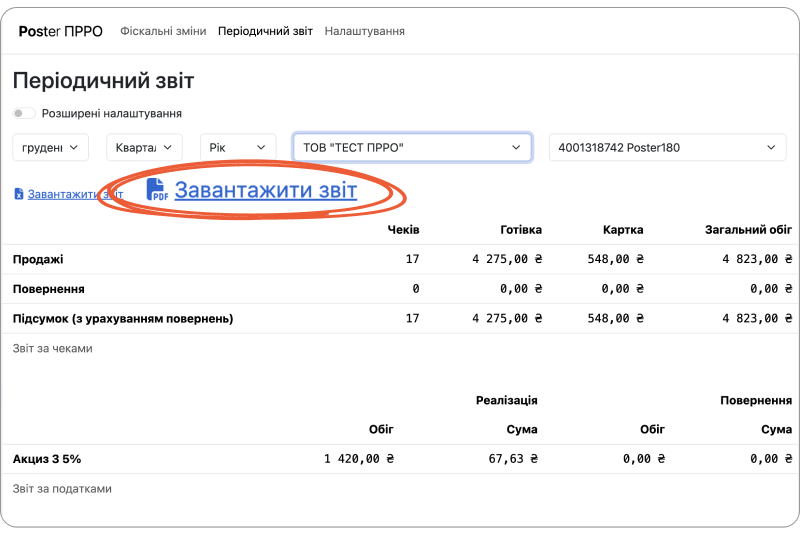Click the Poster ПРРО logo

pyautogui.click(x=60, y=31)
